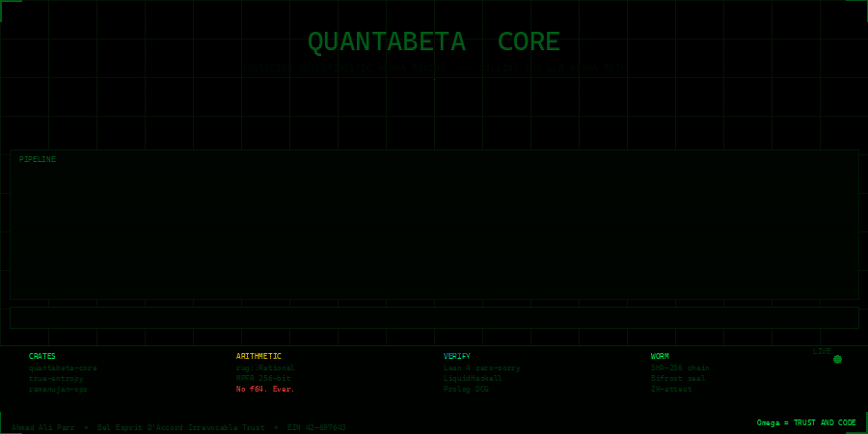The width and height of the screenshot is (868, 434).
Task: Select the ramanujan-ops crate entry
Action: [x=58, y=390]
